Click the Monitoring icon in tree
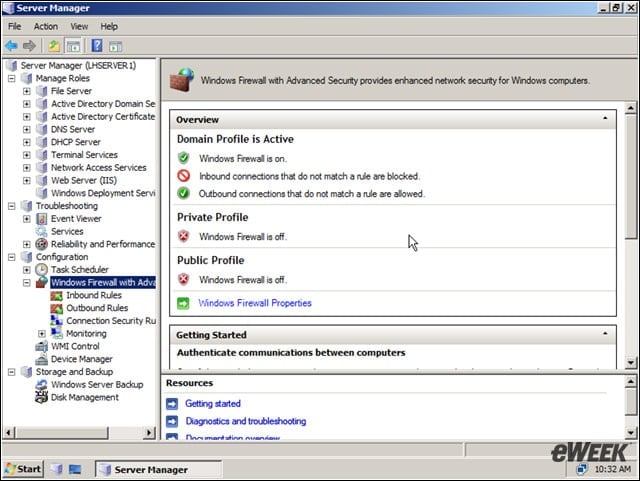The image size is (640, 481). pos(56,333)
